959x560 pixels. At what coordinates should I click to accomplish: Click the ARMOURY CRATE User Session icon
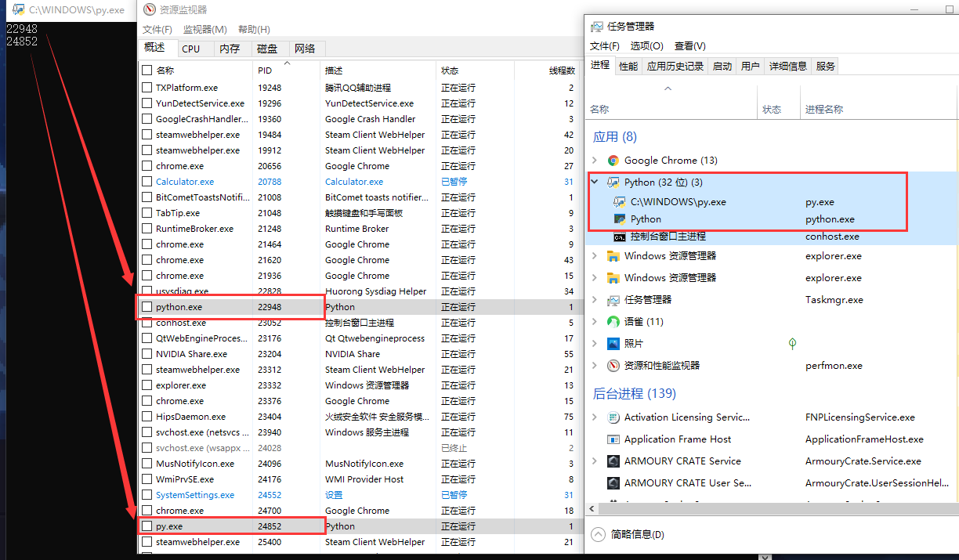[613, 483]
